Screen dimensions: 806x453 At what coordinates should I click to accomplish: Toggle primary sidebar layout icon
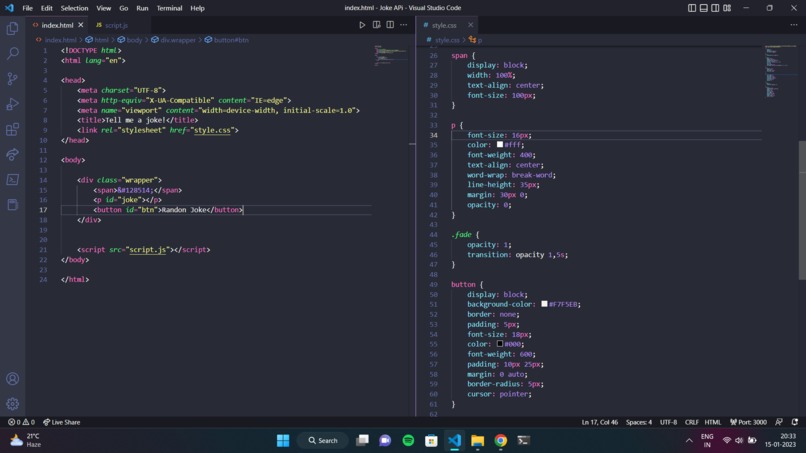pyautogui.click(x=692, y=8)
